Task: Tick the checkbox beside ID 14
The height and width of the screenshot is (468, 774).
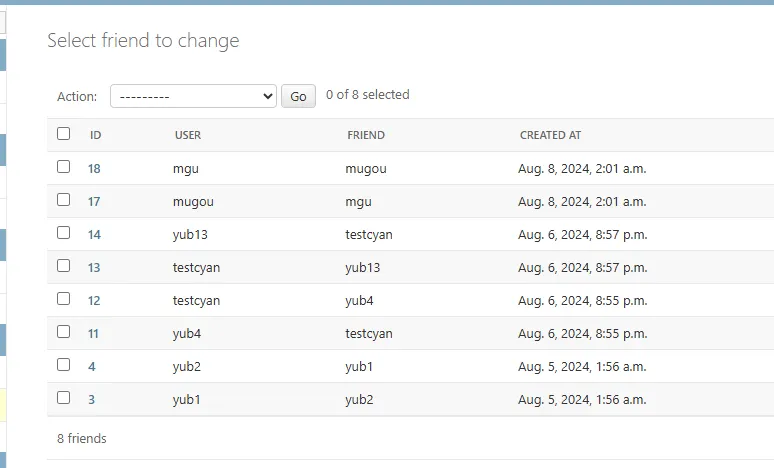Action: 64,233
